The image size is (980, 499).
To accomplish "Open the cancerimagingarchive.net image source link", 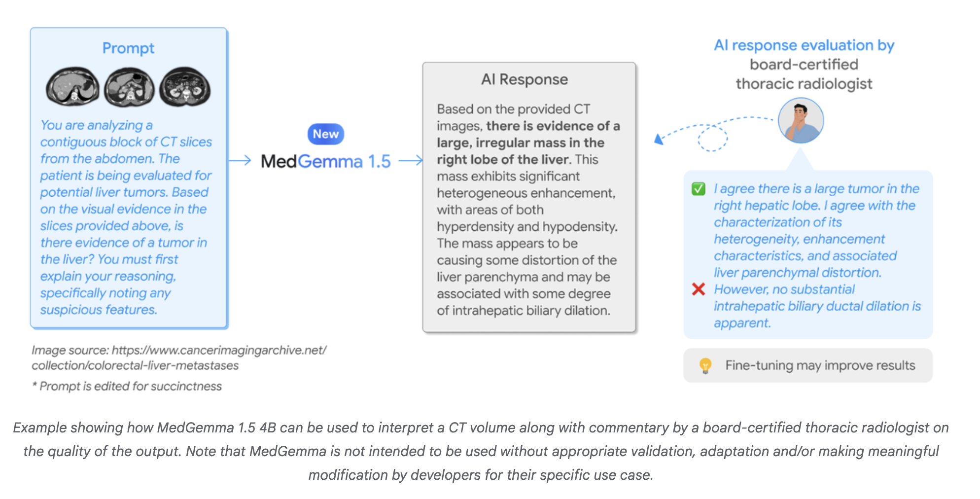I will [x=179, y=357].
